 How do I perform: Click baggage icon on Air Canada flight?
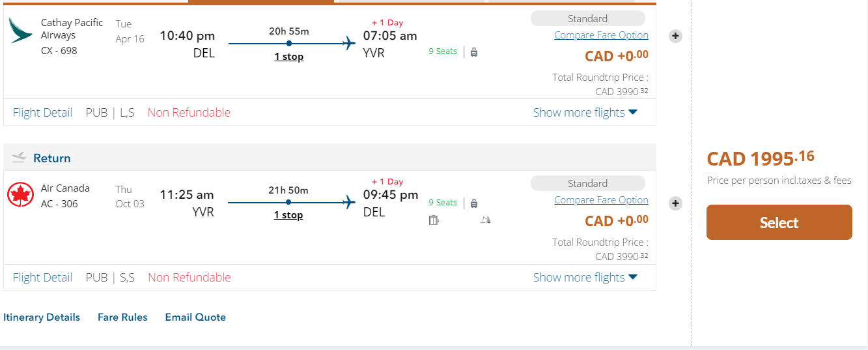coord(473,203)
